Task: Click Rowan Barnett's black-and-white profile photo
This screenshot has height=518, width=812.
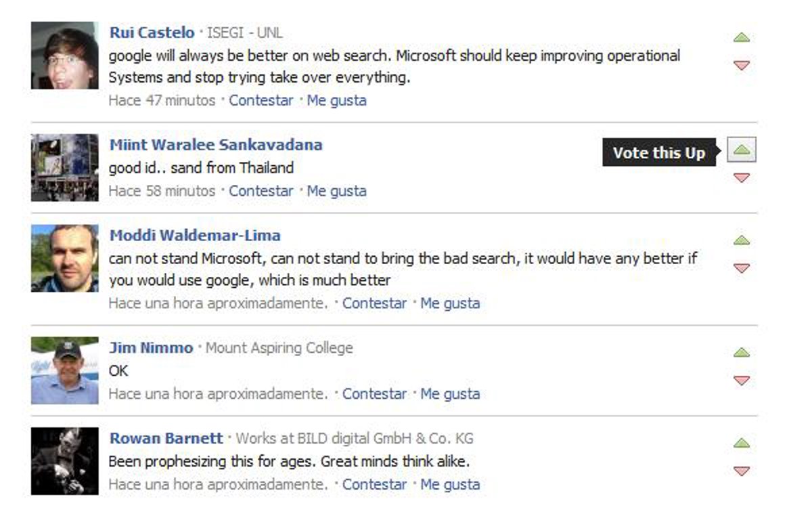Action: 65,461
